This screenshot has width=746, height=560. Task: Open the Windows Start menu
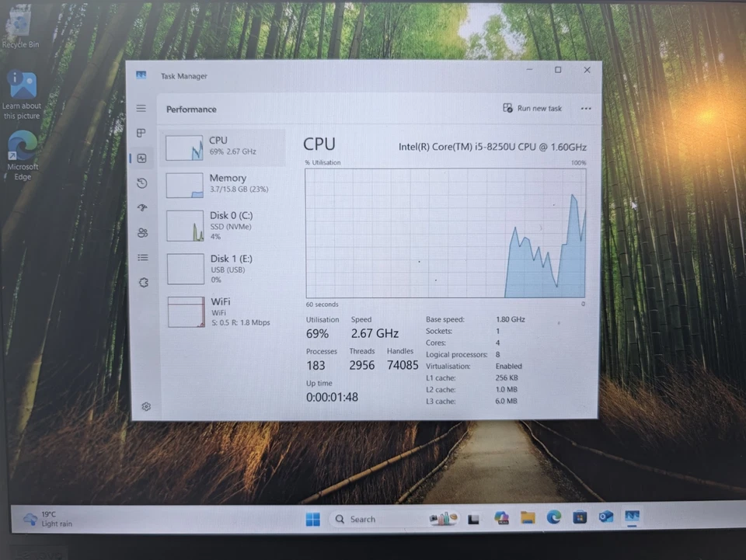pos(313,519)
